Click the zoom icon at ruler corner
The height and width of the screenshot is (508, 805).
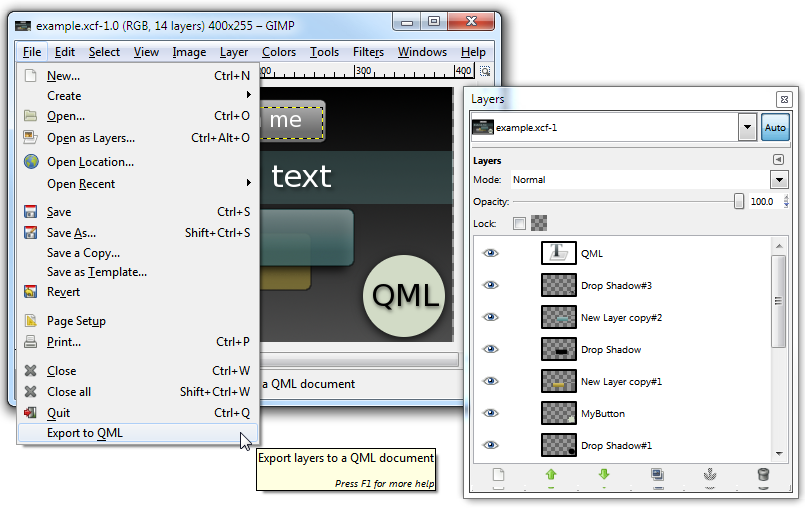coord(485,71)
